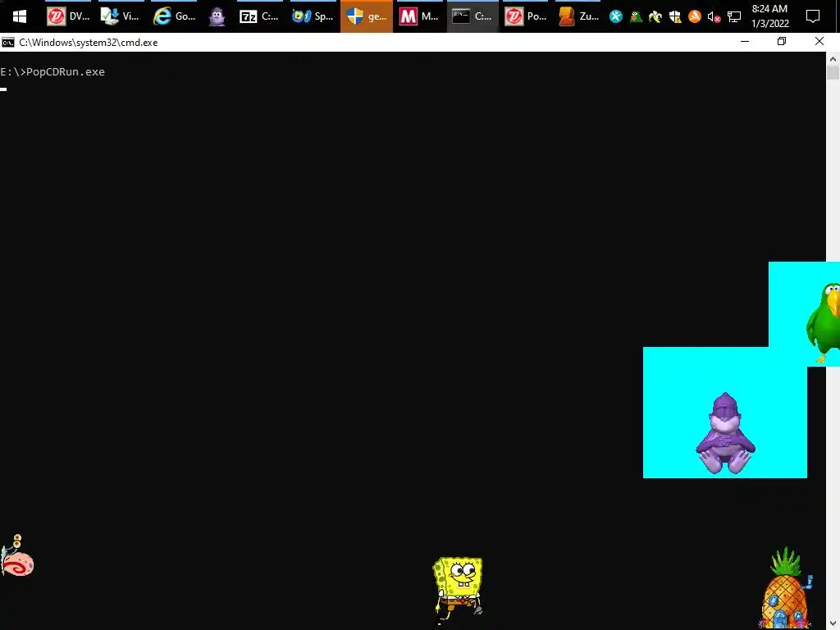Image resolution: width=840 pixels, height=630 pixels.
Task: Open the Windows Start menu
Action: [20, 16]
